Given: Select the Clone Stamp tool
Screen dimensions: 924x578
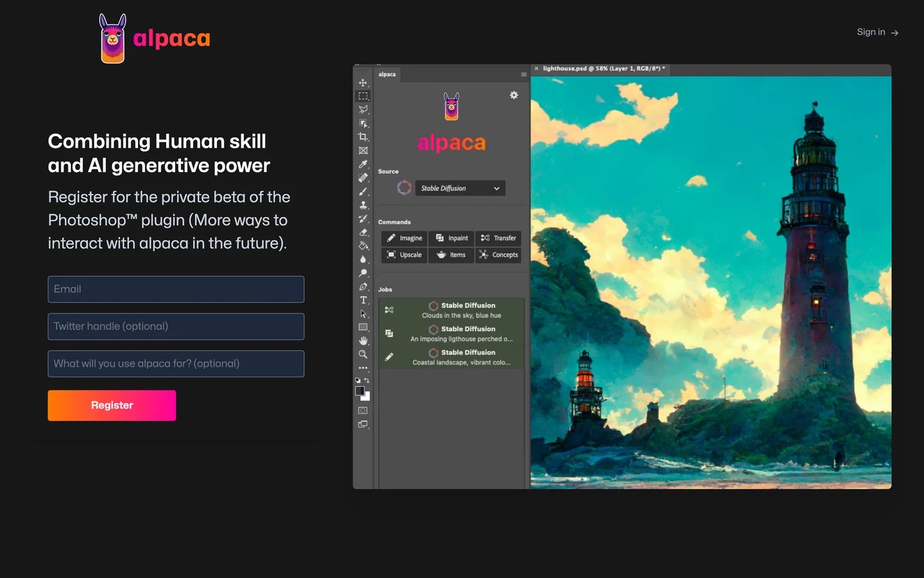Looking at the screenshot, I should (x=363, y=205).
